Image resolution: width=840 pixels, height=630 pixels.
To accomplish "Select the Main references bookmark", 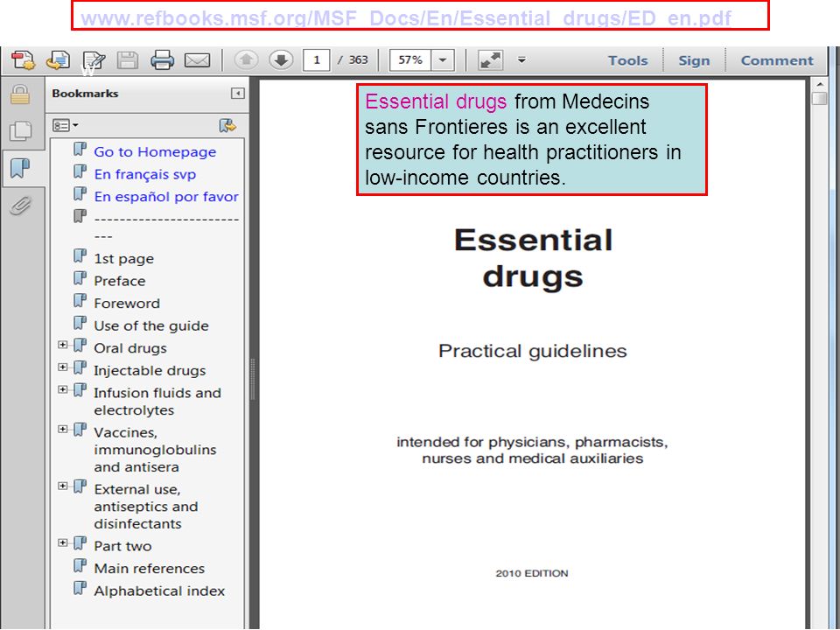I will click(x=150, y=569).
